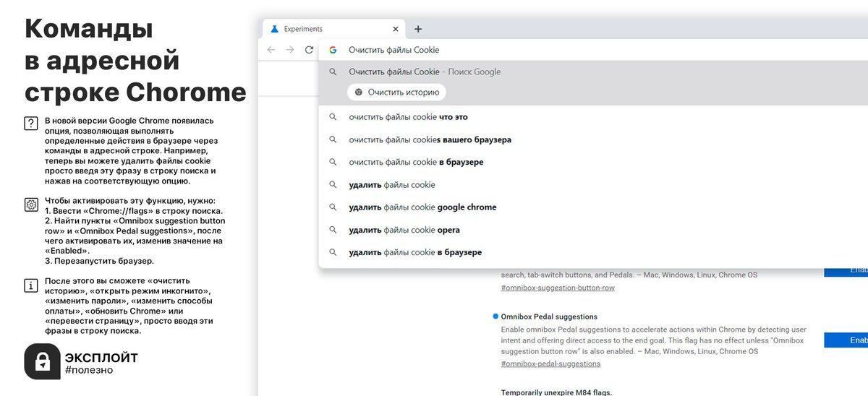Close the Experiments tab
868x396 pixels.
tap(395, 29)
